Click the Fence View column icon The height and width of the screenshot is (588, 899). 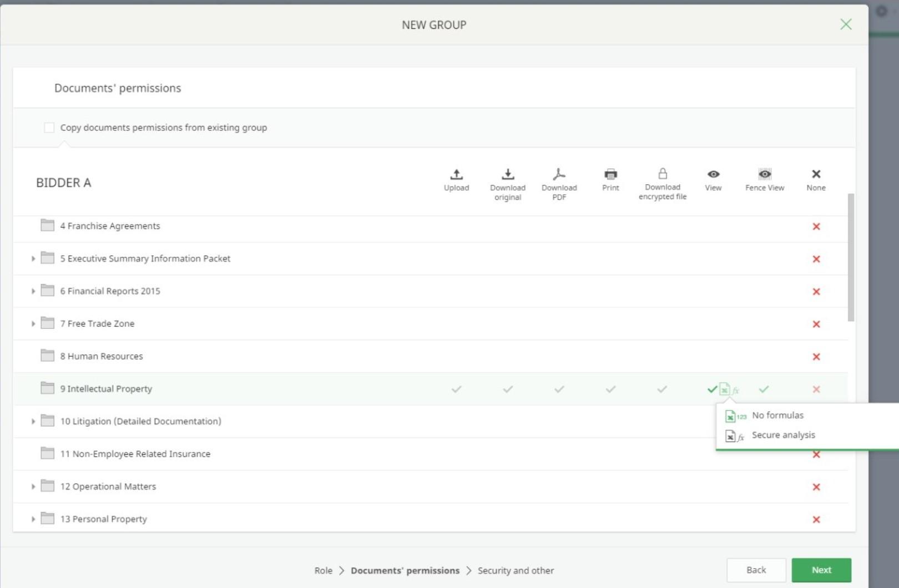tap(765, 174)
